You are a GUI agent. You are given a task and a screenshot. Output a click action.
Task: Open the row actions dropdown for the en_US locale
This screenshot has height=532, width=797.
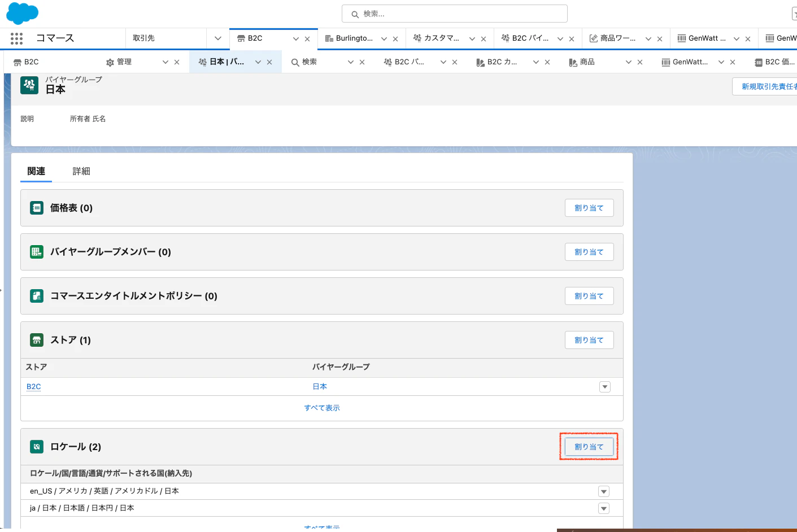tap(604, 491)
